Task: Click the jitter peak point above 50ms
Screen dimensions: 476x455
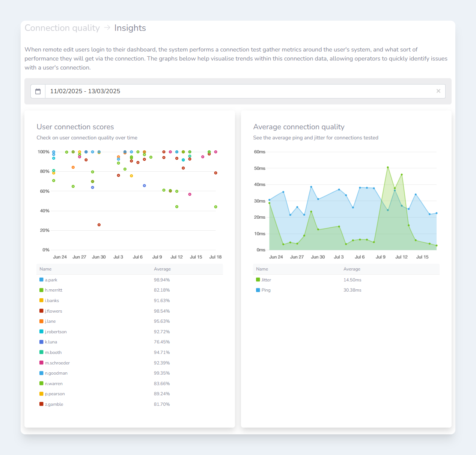Action: point(388,168)
